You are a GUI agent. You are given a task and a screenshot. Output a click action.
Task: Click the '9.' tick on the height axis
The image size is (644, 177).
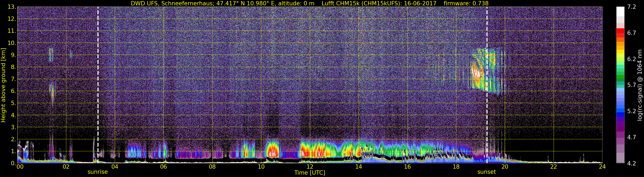13,55
